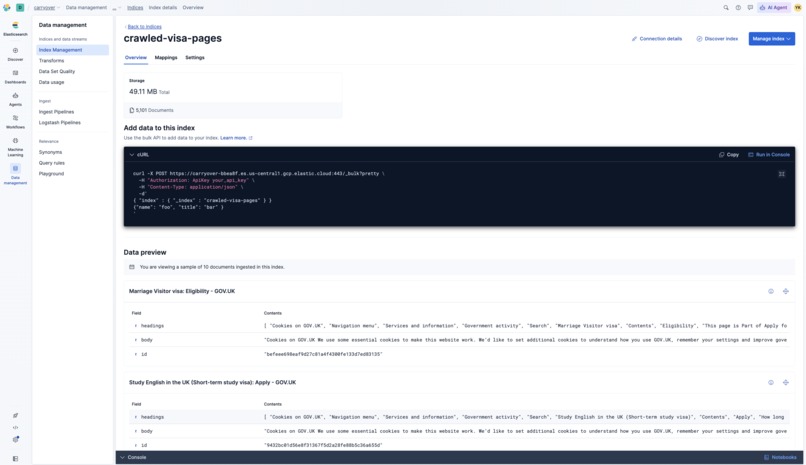Open the YK user avatar menu

point(798,8)
